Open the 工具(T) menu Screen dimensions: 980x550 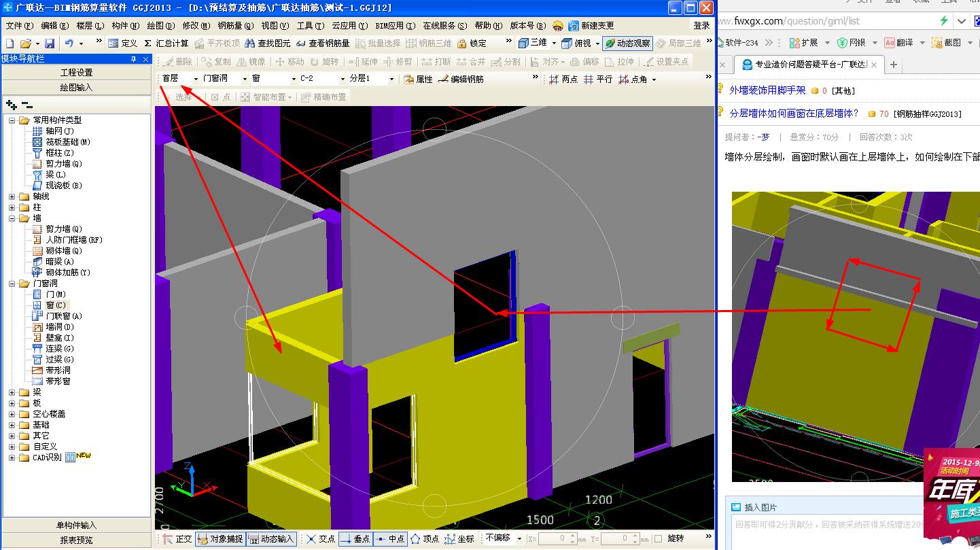(311, 26)
